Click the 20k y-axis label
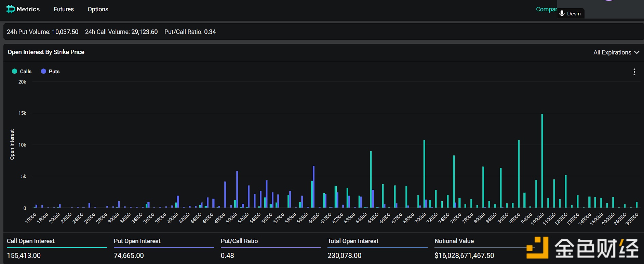This screenshot has height=264, width=644. pyautogui.click(x=22, y=82)
